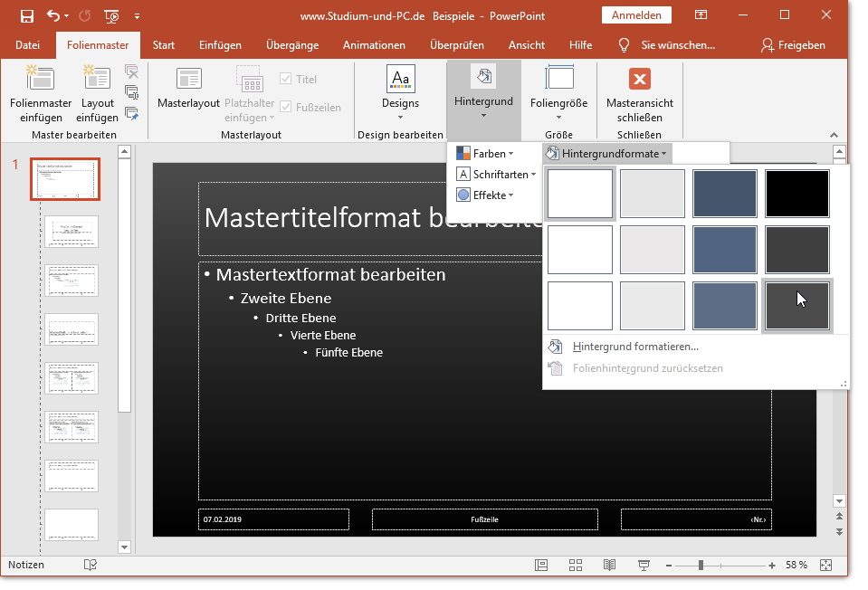868x590 pixels.
Task: Expand the Foliengröße dropdown
Action: (x=558, y=94)
